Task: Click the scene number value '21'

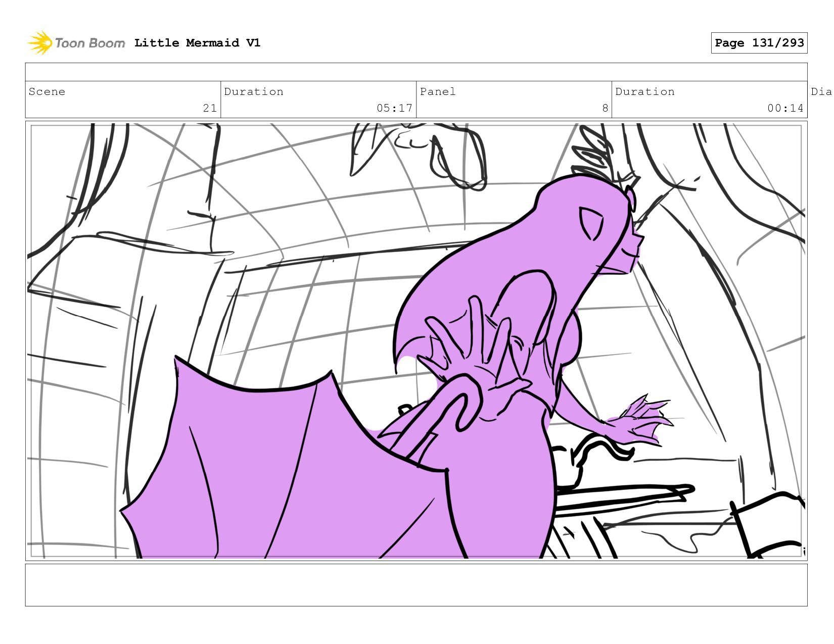Action: [x=210, y=108]
